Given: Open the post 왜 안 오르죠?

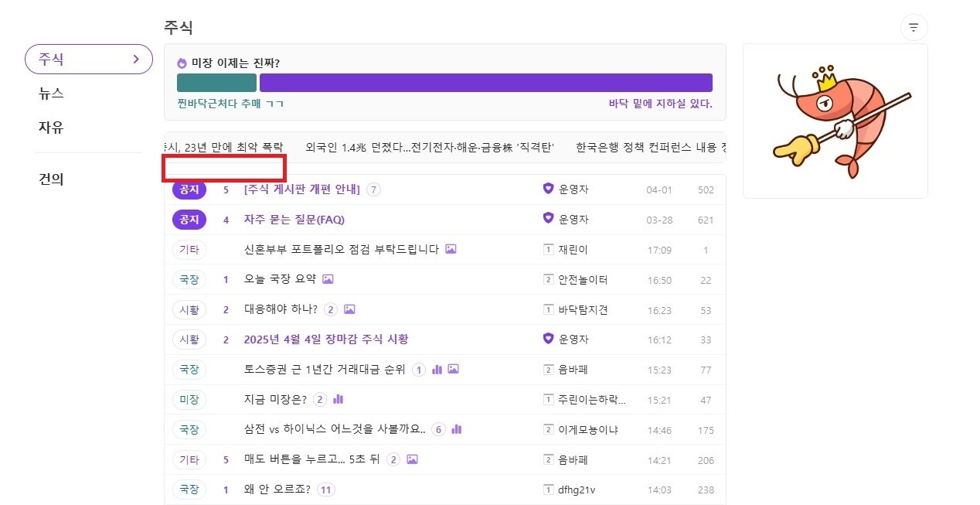Looking at the screenshot, I should pyautogui.click(x=277, y=490).
